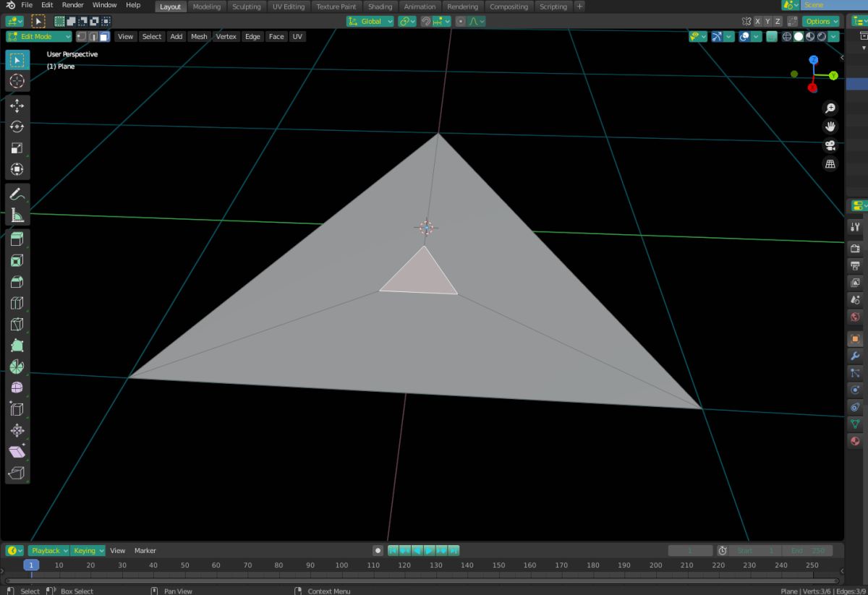Open the Material properties tab icon
Image resolution: width=868 pixels, height=595 pixels.
855,441
